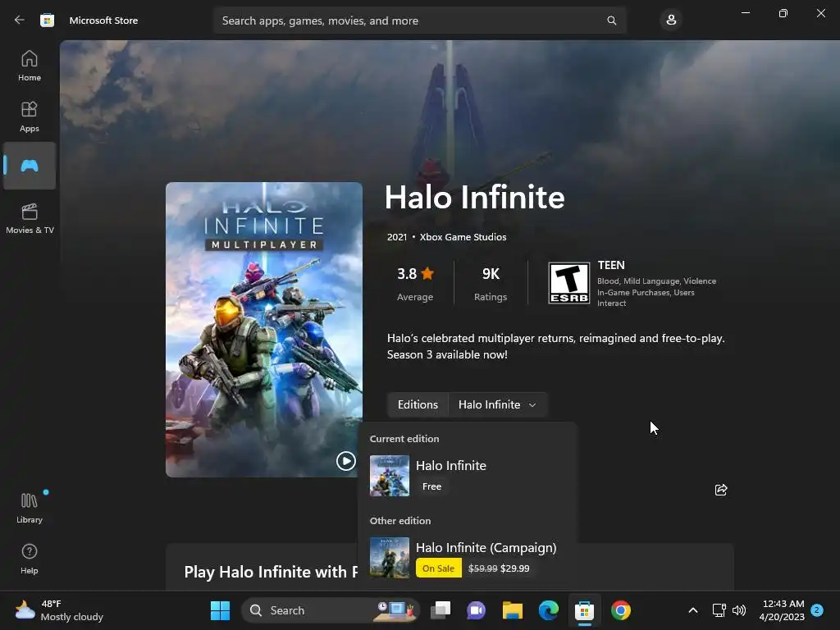The height and width of the screenshot is (630, 840).
Task: Show hidden system tray icons
Action: (692, 610)
